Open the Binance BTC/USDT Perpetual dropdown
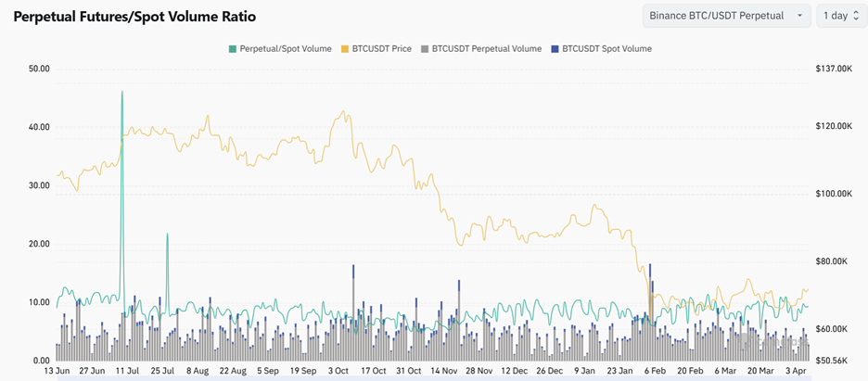Screen dimensions: 868x381 (x=719, y=16)
